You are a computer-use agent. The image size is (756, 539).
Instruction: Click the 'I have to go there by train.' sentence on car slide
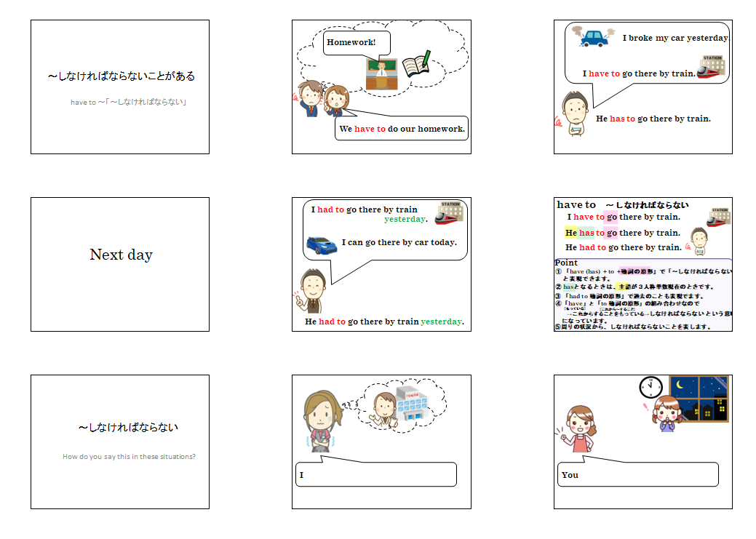pos(639,73)
